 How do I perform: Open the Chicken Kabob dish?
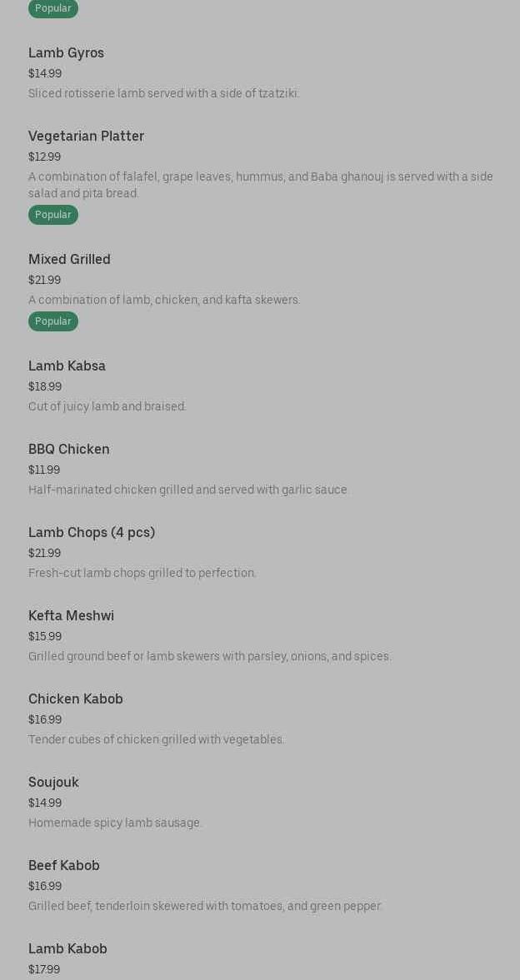pos(76,699)
